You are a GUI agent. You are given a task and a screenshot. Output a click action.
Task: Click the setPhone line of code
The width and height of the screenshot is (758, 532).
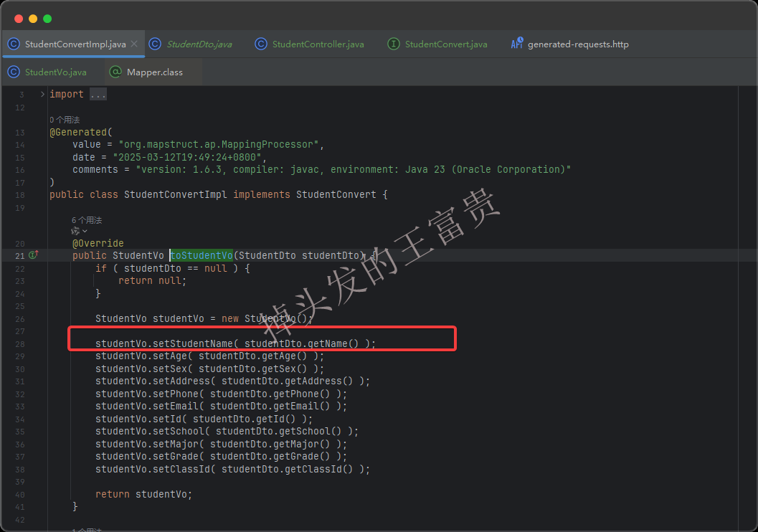coord(221,394)
